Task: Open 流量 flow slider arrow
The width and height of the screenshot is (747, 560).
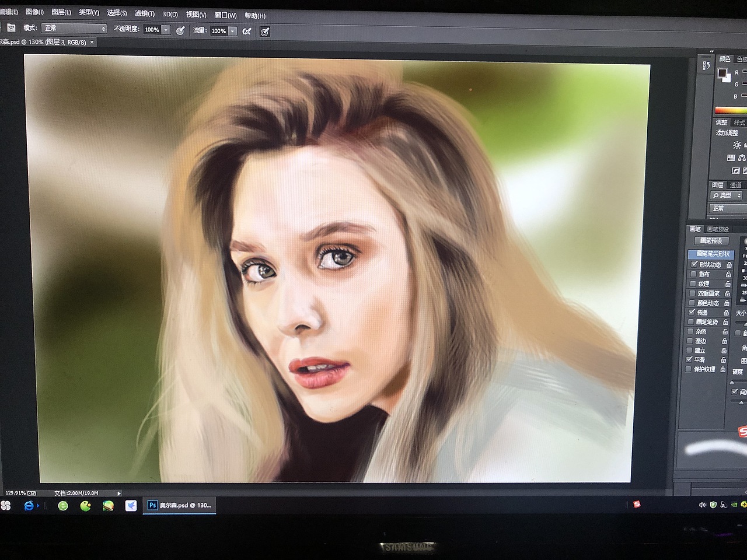Action: [x=233, y=31]
